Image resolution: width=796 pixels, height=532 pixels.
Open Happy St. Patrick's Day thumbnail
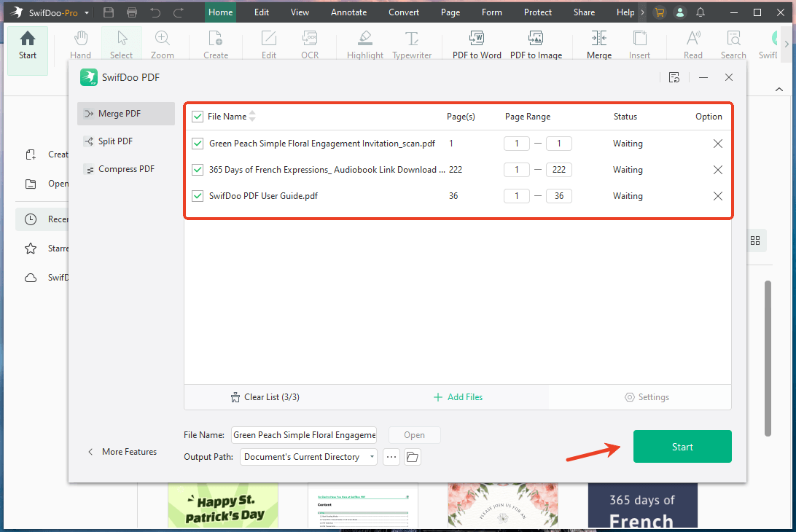(x=223, y=506)
